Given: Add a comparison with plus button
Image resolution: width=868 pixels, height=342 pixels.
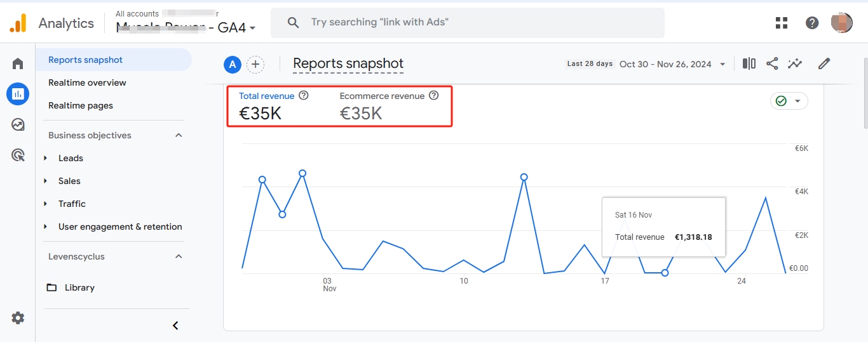Looking at the screenshot, I should tap(255, 64).
